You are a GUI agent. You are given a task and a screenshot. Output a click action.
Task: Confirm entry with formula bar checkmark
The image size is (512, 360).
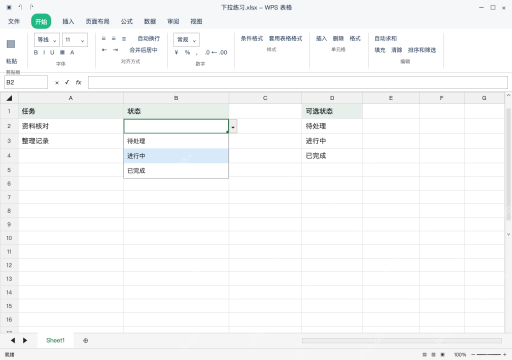tap(67, 82)
